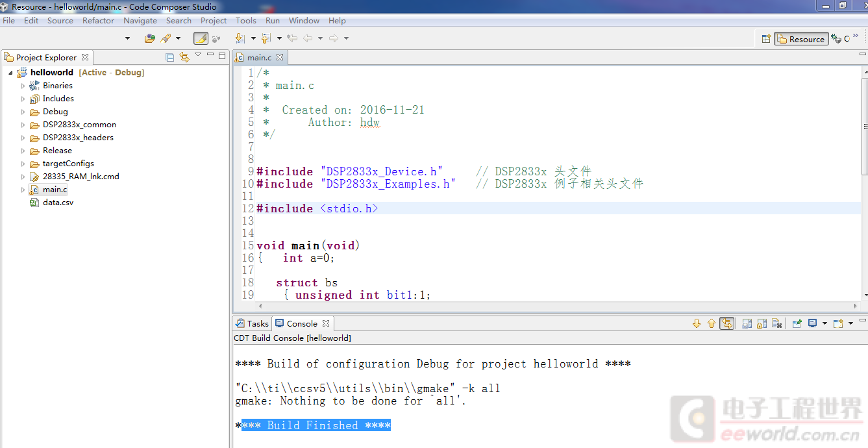Click the Clear Console icon
This screenshot has height=448, width=868.
click(x=776, y=323)
